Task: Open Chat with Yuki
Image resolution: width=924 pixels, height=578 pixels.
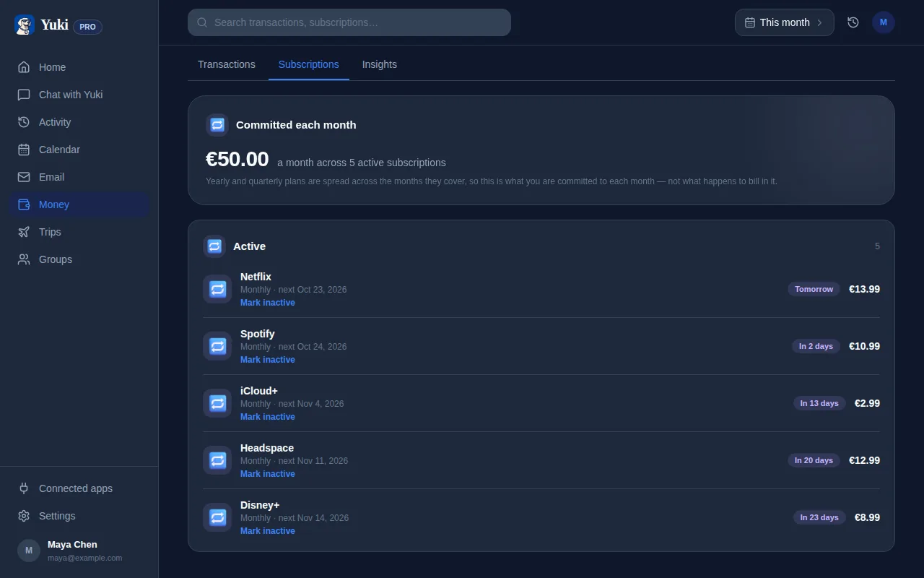Action: (x=79, y=95)
